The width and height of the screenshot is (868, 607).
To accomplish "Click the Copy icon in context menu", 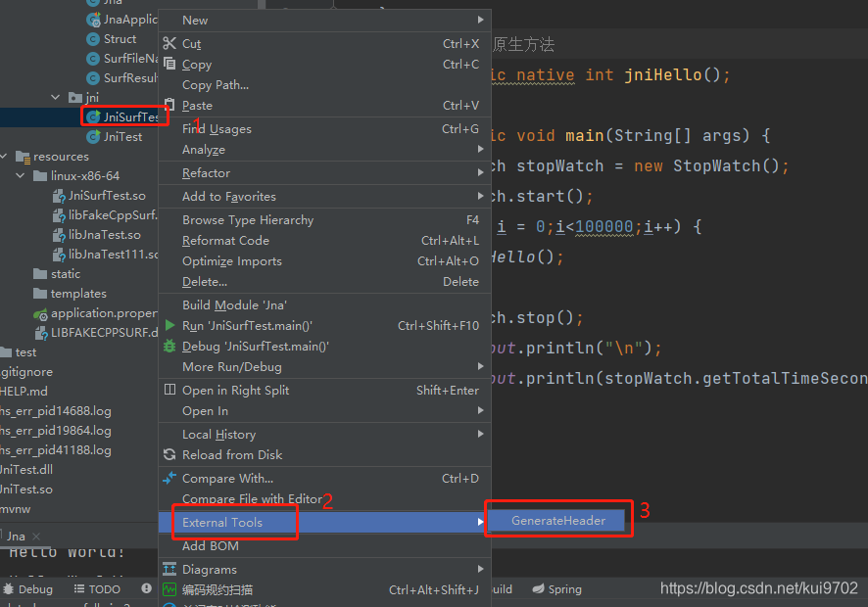I will click(169, 64).
